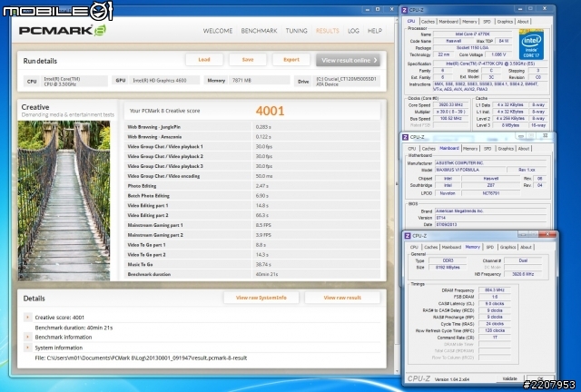Click the Mainstream Gaming part 1 row
Screen dimensions: 581x392
(252, 225)
